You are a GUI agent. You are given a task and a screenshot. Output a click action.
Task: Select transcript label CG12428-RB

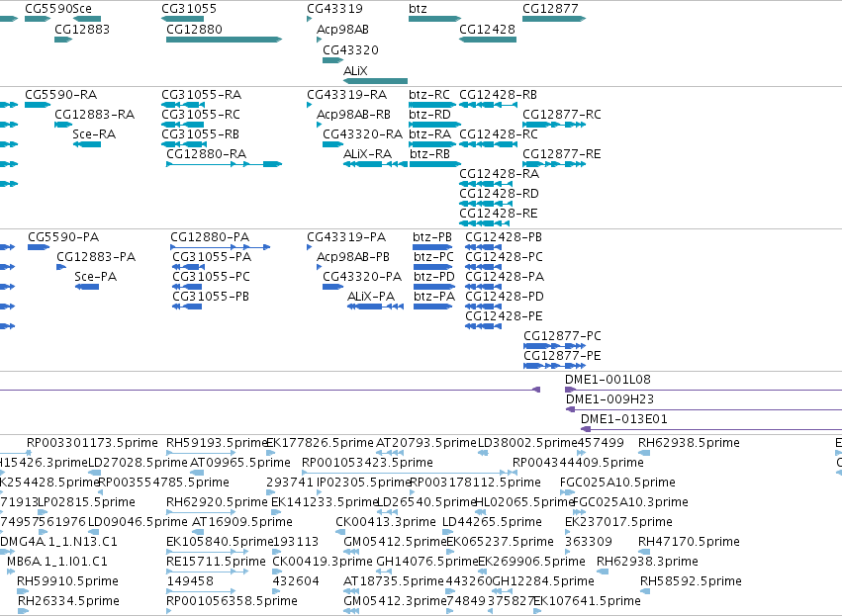click(x=499, y=95)
